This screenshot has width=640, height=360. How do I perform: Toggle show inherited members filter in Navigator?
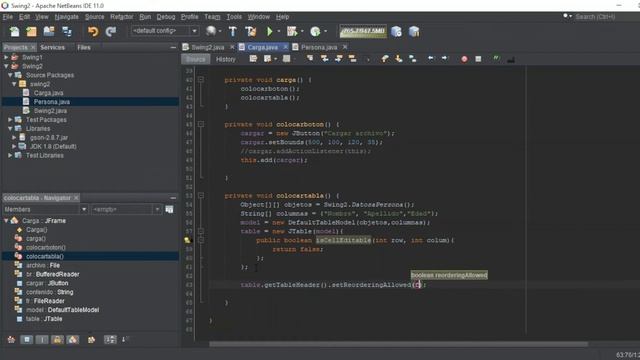(11, 340)
